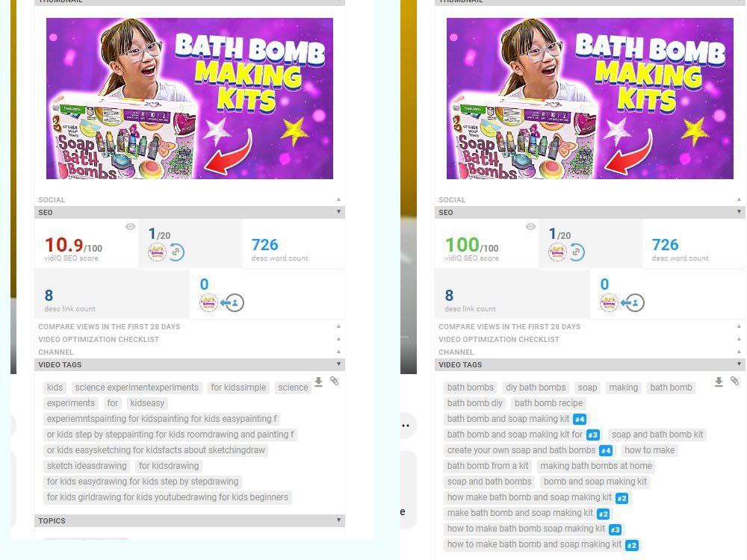Viewport: 747px width, 560px height.
Task: Click the 'sketch ideasdrawing' tag
Action: click(x=87, y=466)
